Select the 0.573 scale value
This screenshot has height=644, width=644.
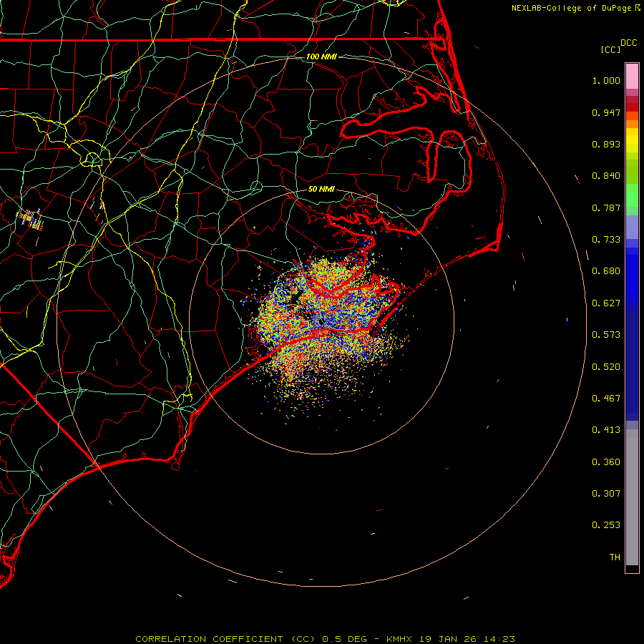pos(606,335)
